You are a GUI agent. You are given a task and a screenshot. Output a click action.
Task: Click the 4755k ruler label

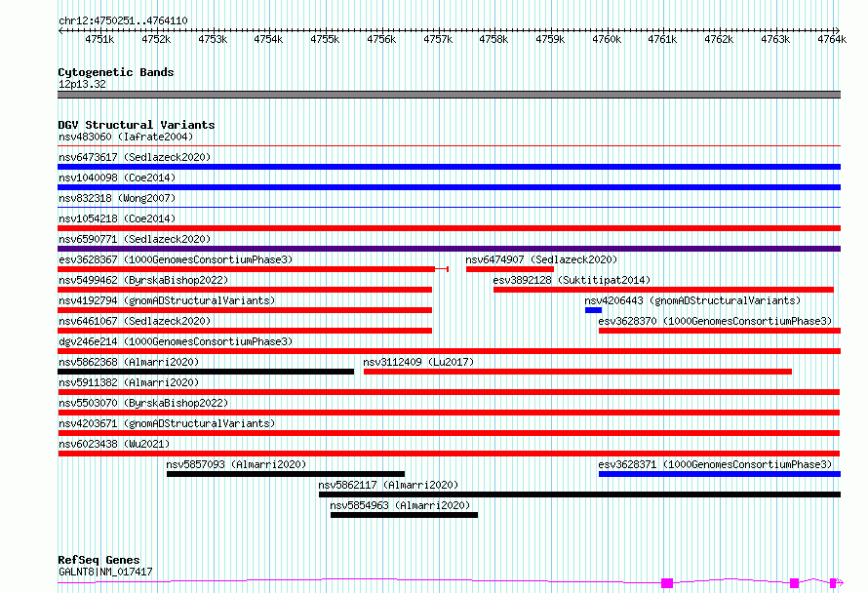coord(325,39)
